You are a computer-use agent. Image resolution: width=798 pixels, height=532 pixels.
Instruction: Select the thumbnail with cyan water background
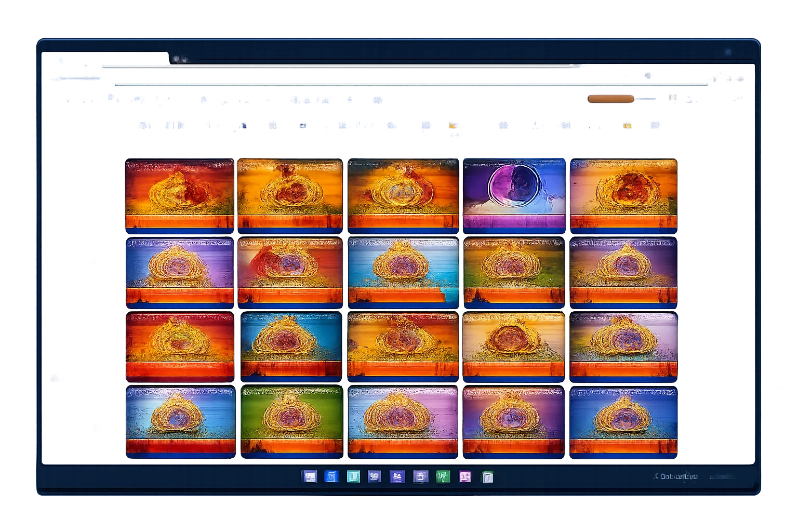[403, 273]
